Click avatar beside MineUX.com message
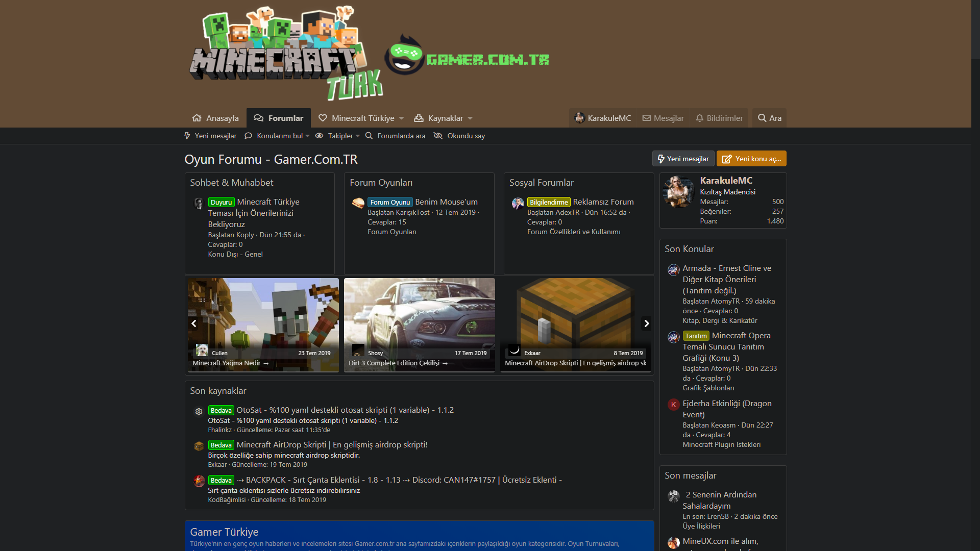 674,542
